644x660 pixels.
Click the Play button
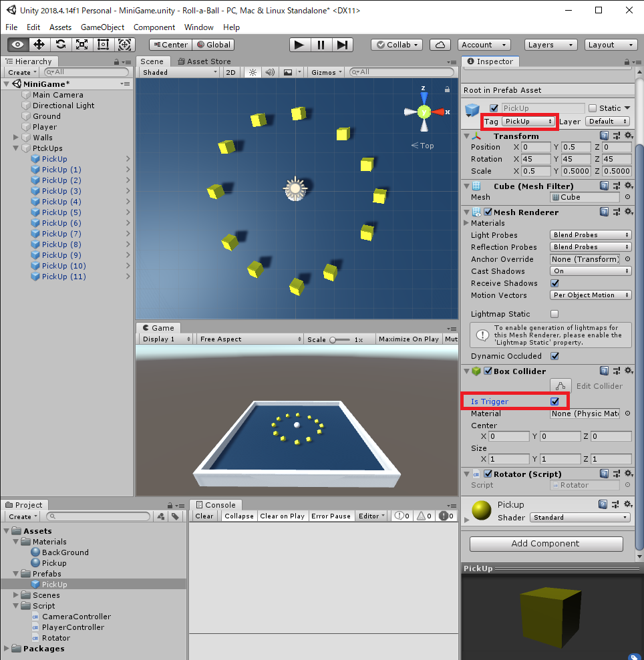pos(300,45)
